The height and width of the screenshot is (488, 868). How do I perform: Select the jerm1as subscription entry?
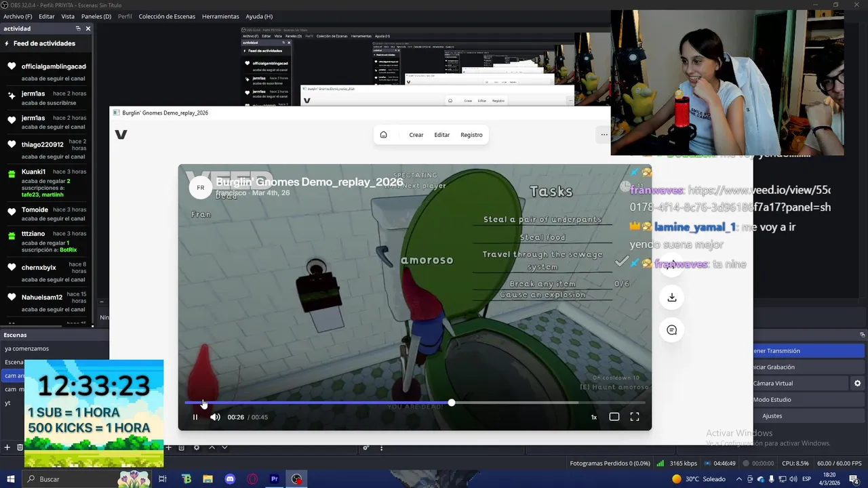coord(46,98)
